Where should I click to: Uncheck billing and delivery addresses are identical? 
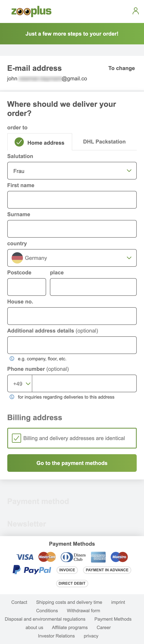[x=16, y=438]
